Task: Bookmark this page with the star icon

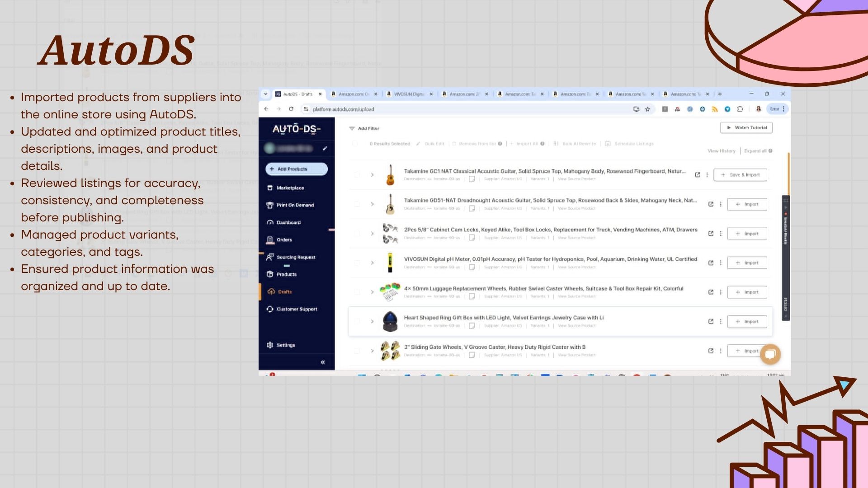Action: point(647,109)
